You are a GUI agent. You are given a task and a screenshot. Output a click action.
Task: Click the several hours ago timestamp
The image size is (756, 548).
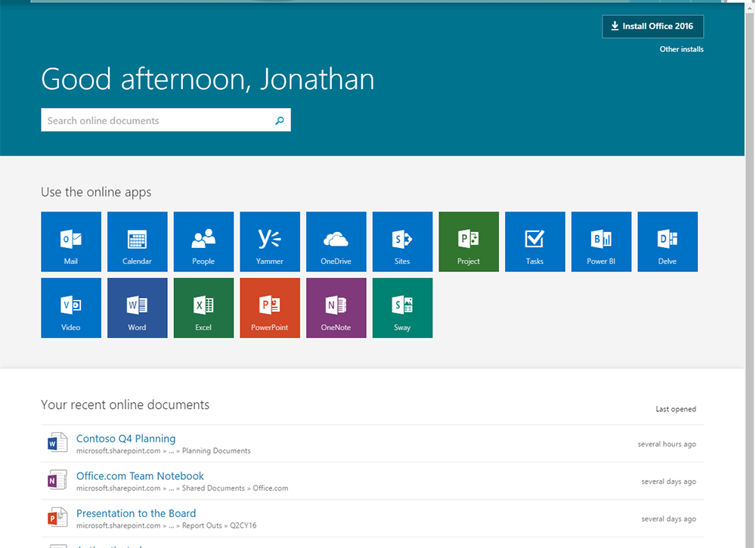click(x=667, y=444)
